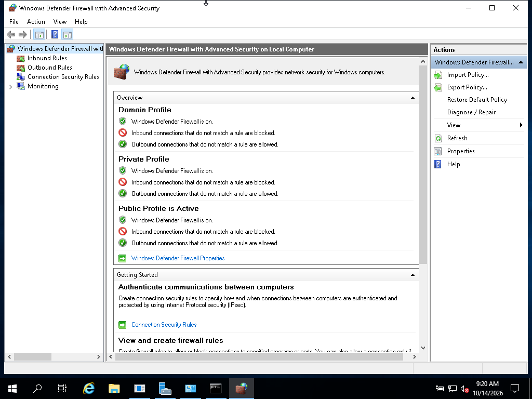
Task: Click the Outbound Rules tree icon
Action: 21,68
